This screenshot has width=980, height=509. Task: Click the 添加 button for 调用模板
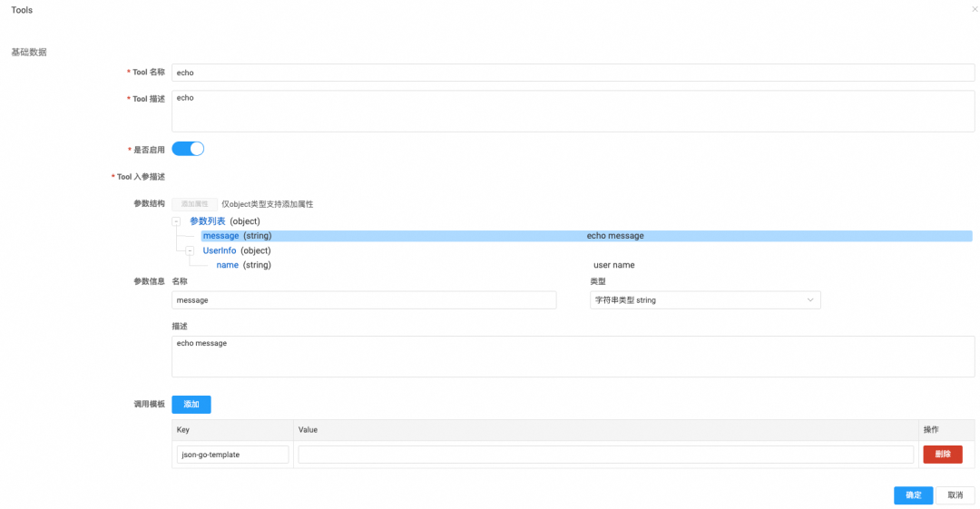click(191, 404)
